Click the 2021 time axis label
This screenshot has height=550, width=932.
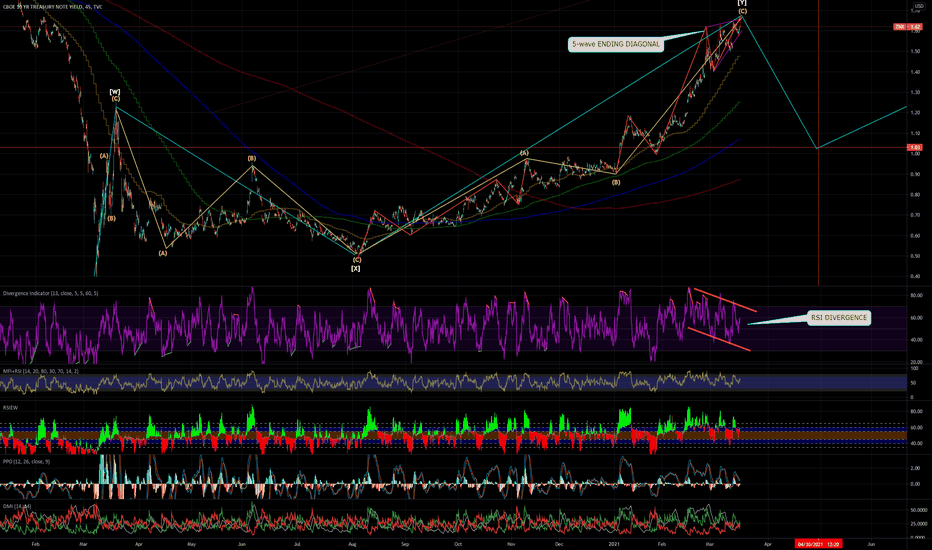615,544
